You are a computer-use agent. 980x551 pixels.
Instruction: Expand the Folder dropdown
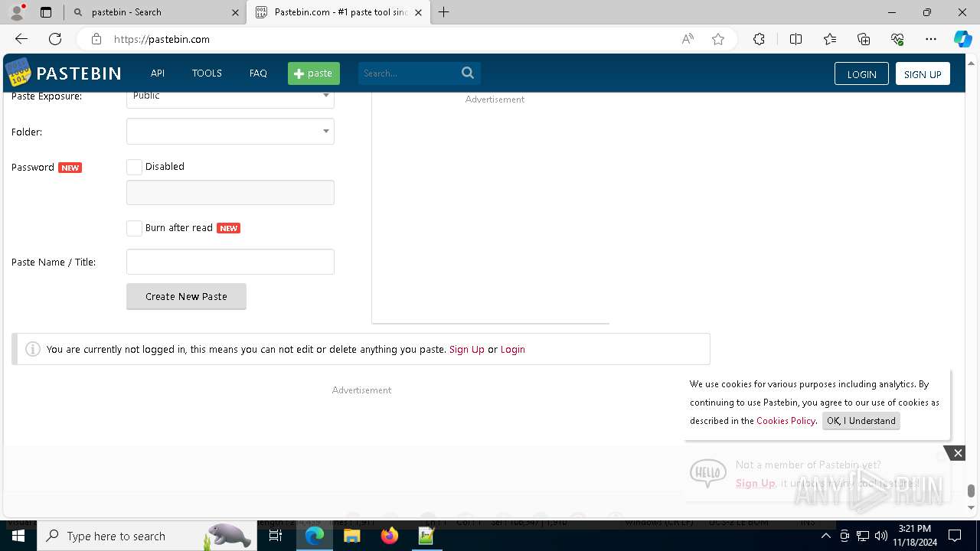point(230,132)
